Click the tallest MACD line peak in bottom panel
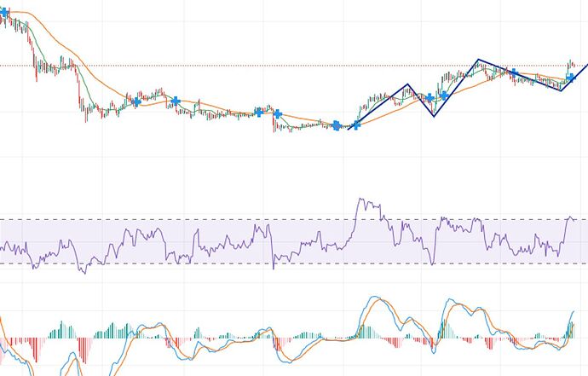 (372, 298)
